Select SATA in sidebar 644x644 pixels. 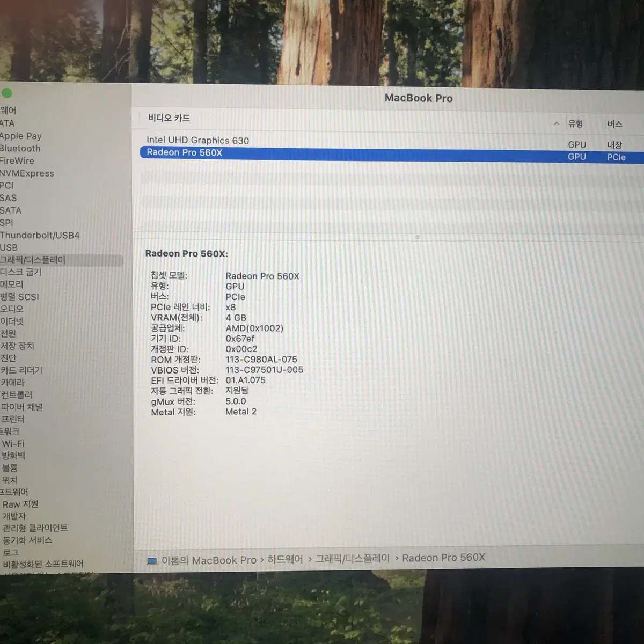[x=11, y=210]
